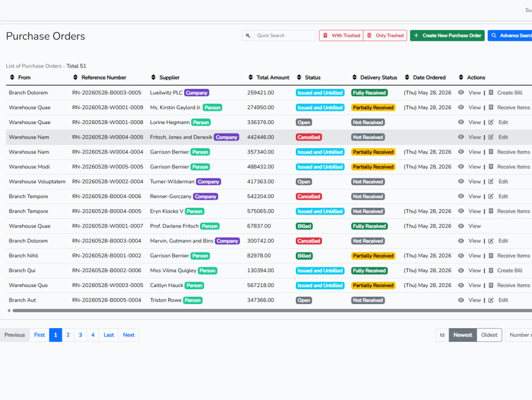The height and width of the screenshot is (400, 532).
Task: Click Company badge next to Turner-Wilderman
Action: pyautogui.click(x=209, y=182)
